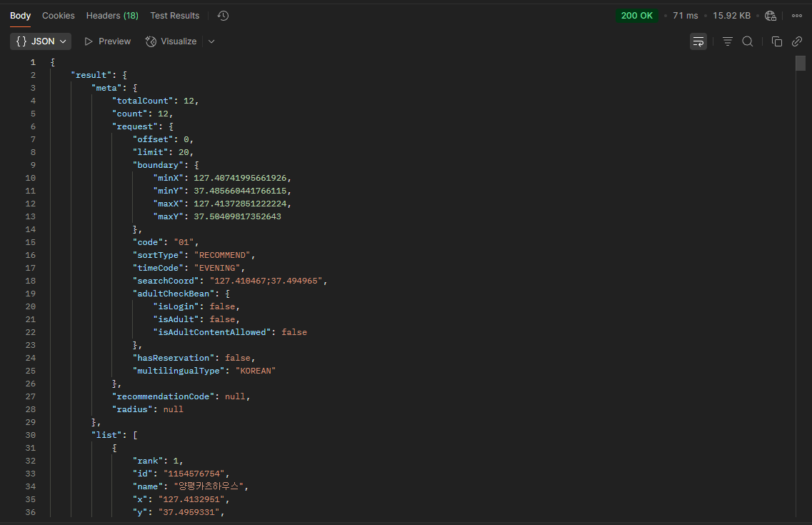
Task: Click the "code" key on line 15
Action: point(148,242)
